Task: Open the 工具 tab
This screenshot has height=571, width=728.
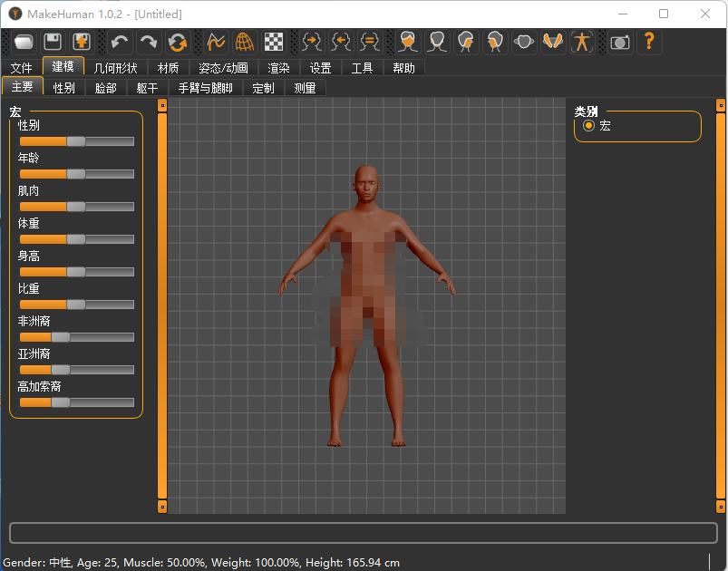Action: click(x=362, y=68)
